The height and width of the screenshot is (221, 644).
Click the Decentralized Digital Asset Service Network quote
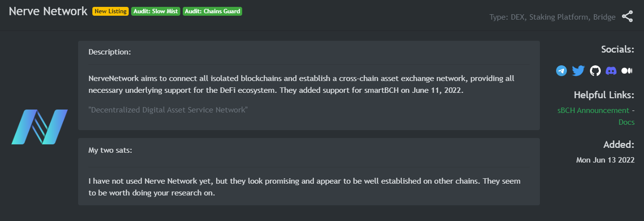[168, 110]
